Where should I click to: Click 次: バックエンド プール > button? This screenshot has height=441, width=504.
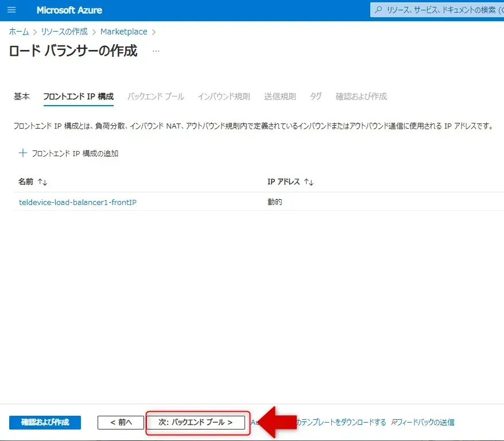point(196,422)
